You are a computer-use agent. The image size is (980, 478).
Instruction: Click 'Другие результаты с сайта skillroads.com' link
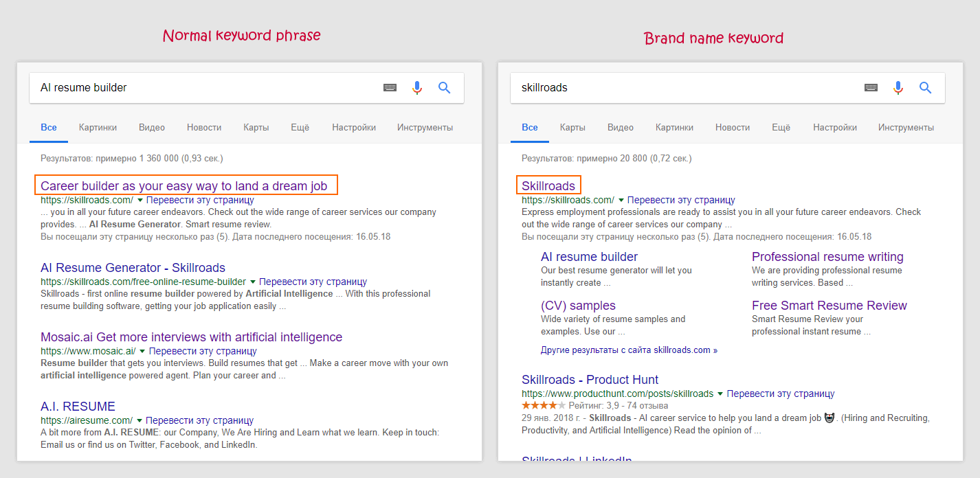pos(629,350)
